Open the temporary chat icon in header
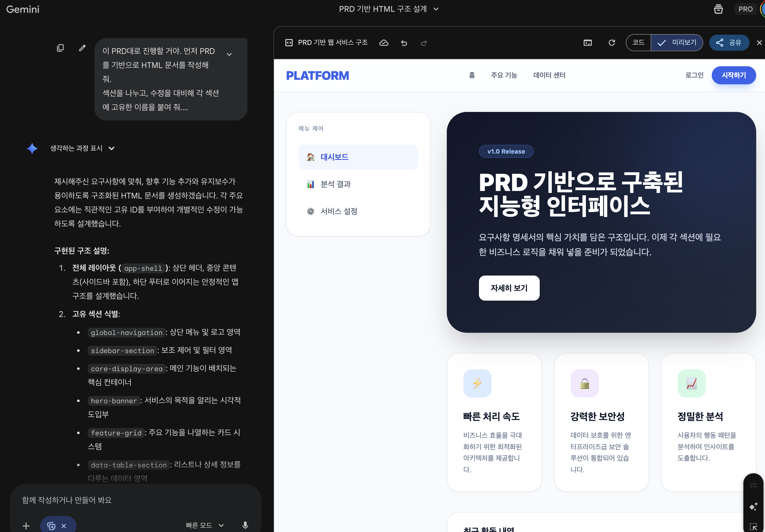This screenshot has height=532, width=765. tap(718, 9)
